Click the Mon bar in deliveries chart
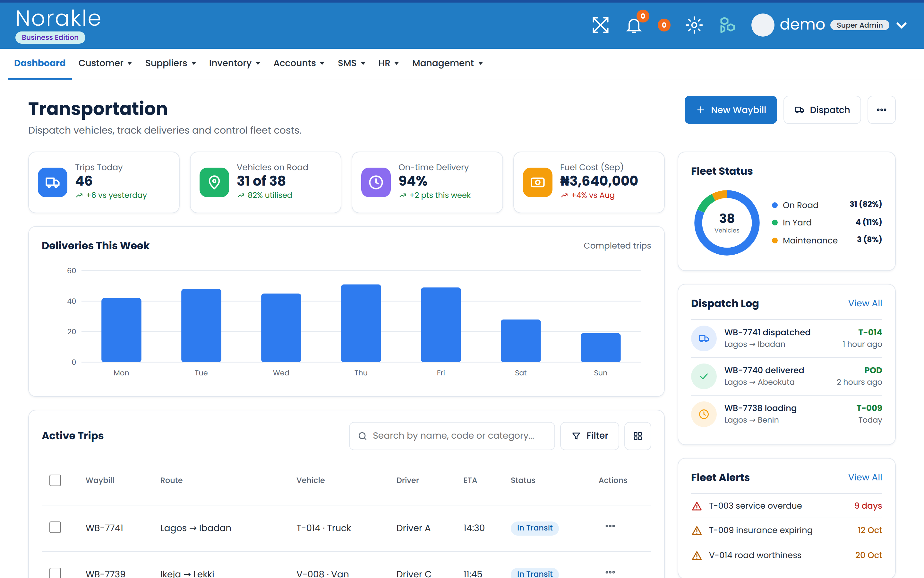 (x=121, y=330)
